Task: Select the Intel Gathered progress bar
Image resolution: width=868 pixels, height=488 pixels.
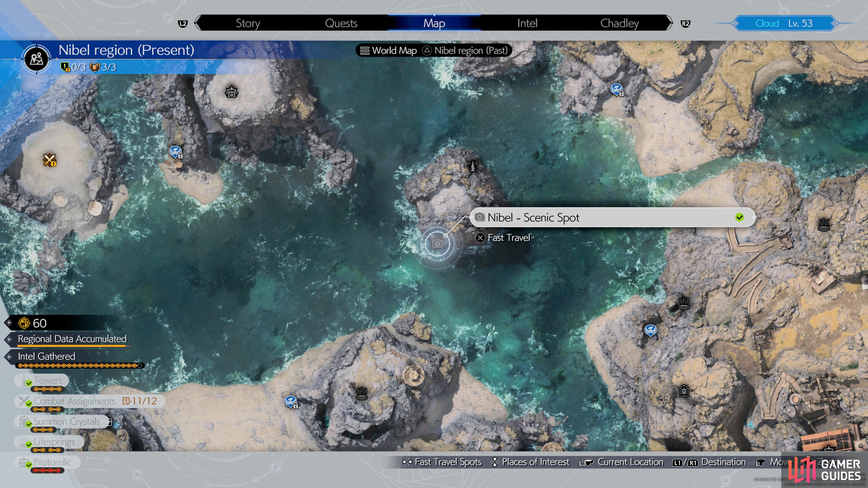Action: click(x=80, y=366)
